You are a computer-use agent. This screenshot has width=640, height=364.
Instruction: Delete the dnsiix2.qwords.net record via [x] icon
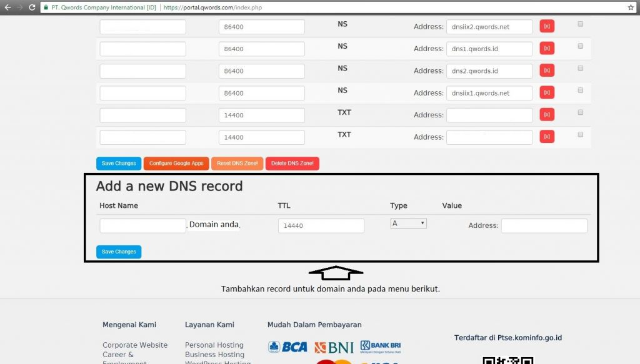click(x=547, y=26)
